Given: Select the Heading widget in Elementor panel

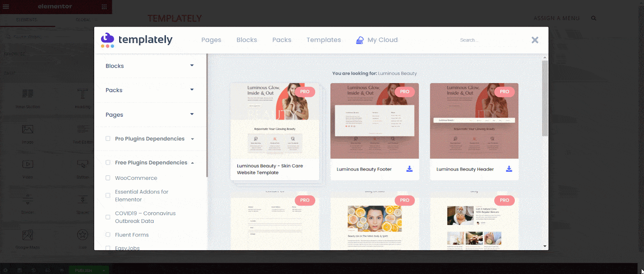Looking at the screenshot, I should 83,99.
